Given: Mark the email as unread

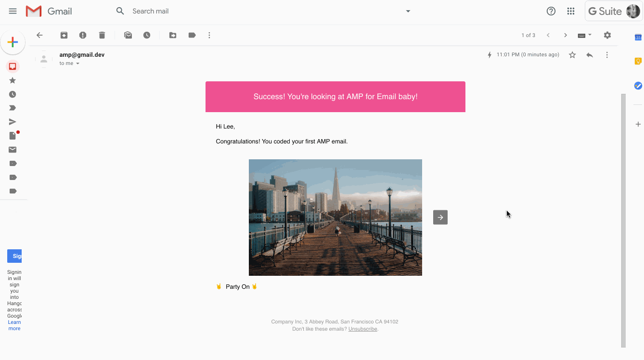Looking at the screenshot, I should pyautogui.click(x=128, y=35).
